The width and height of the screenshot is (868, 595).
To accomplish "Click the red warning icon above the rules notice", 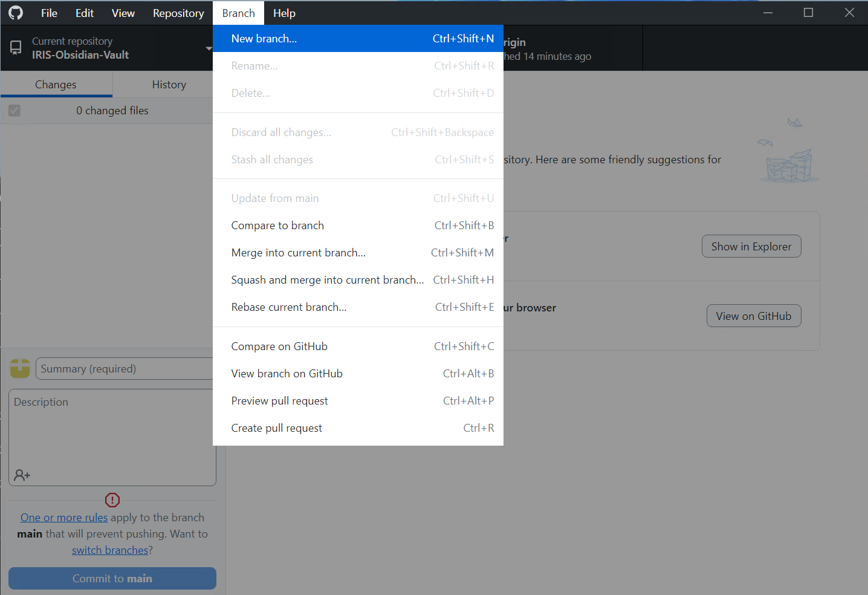I will (112, 500).
